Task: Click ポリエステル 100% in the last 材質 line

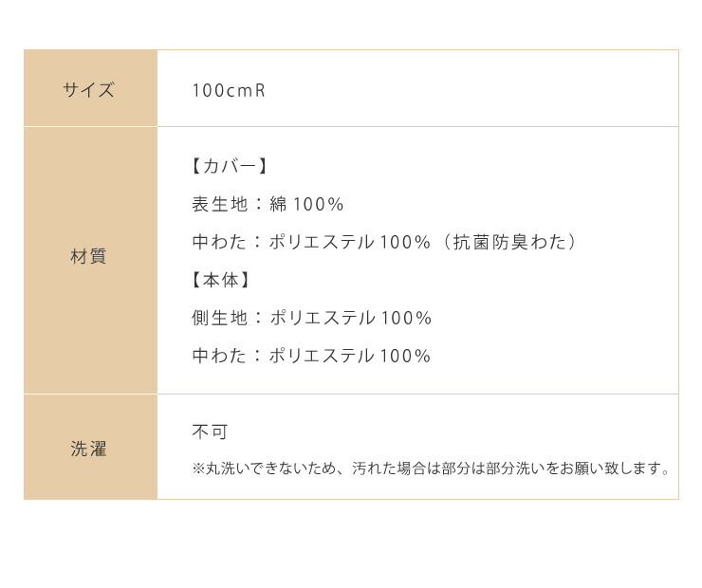Action: pos(350,357)
